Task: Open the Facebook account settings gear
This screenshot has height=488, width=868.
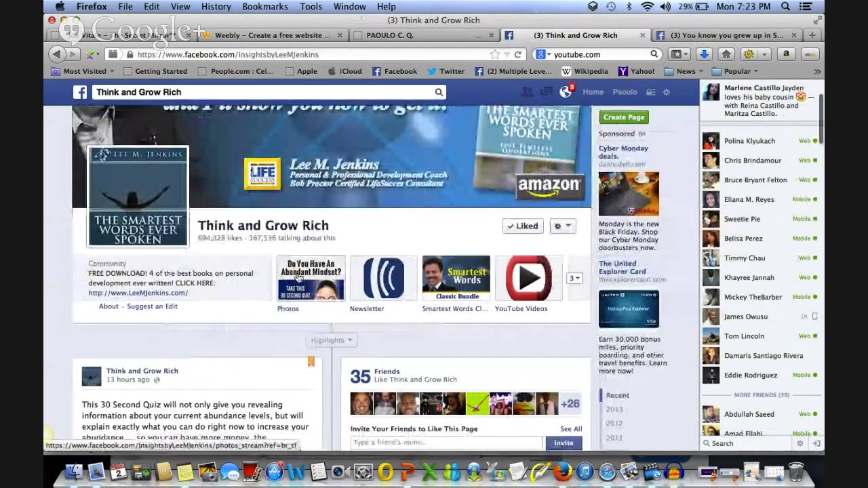Action: click(667, 92)
